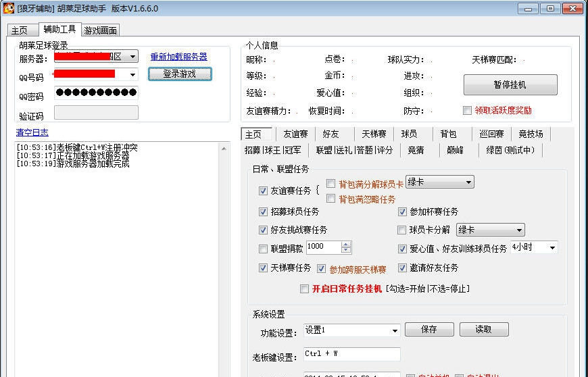This screenshot has width=588, height=377.
Task: Select the 背包 tab
Action: tap(448, 134)
